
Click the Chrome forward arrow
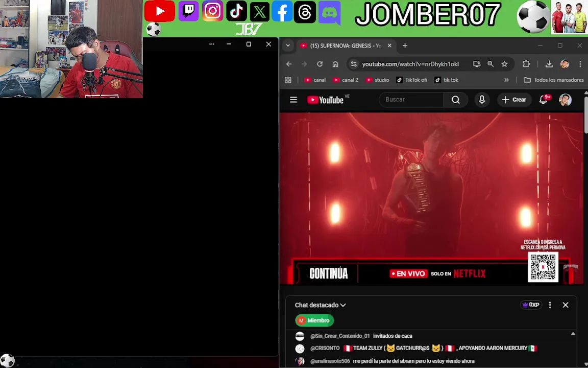pos(304,64)
